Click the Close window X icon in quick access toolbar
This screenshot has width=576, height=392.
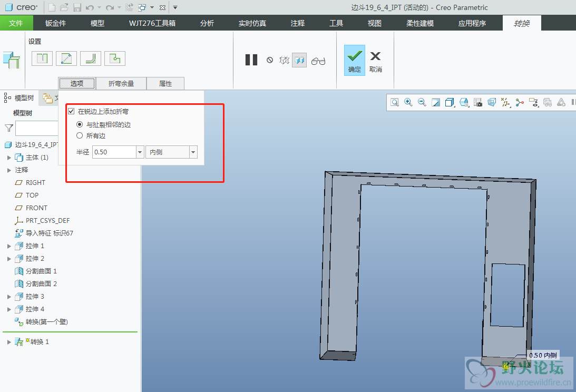coord(162,7)
